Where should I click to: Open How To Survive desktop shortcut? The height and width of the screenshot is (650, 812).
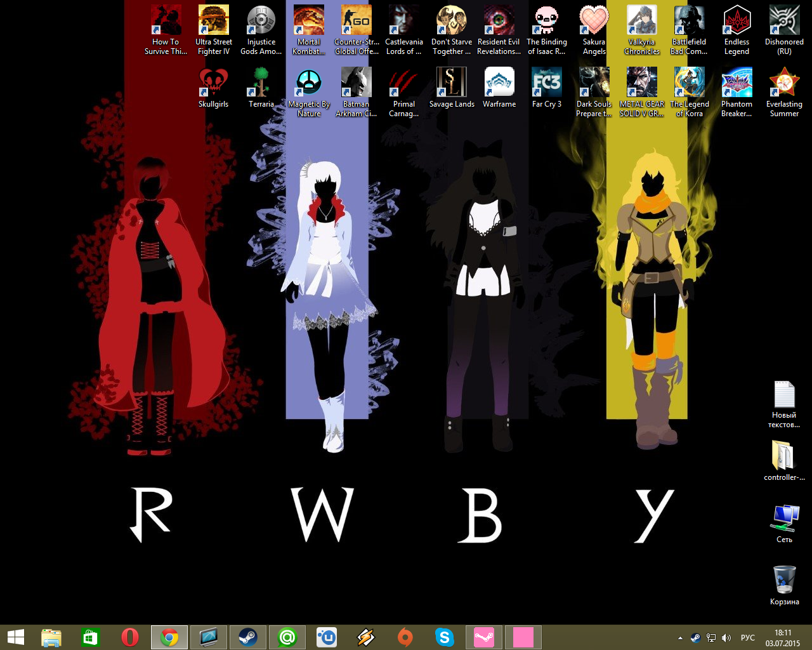coord(166,30)
